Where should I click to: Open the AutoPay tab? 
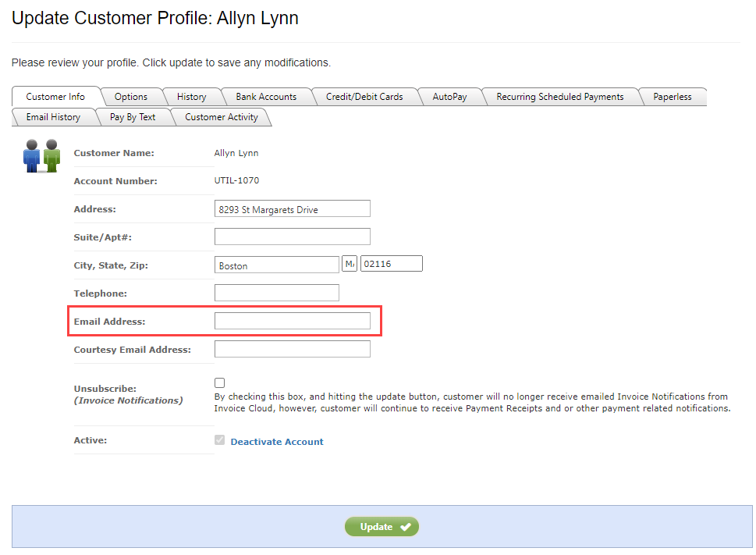point(450,97)
